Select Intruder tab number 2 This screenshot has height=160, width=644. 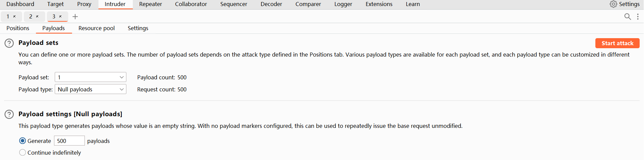tap(31, 16)
